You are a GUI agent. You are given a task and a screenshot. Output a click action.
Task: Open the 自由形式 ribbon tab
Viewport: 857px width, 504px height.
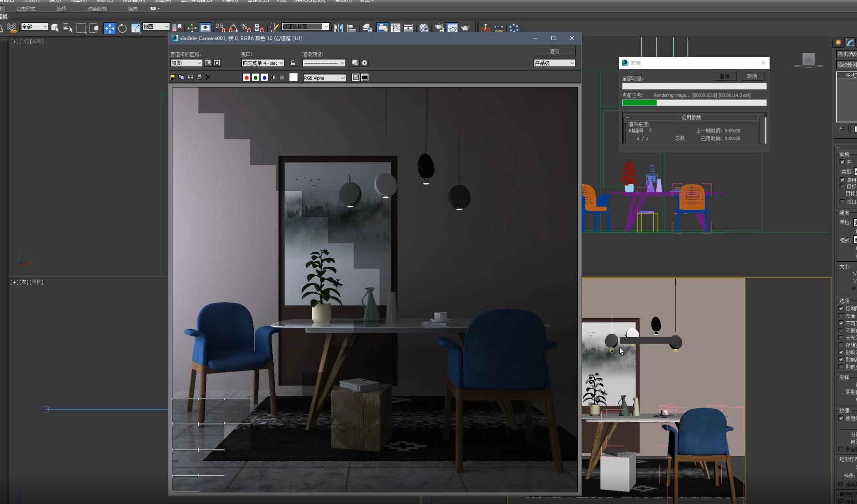26,9
